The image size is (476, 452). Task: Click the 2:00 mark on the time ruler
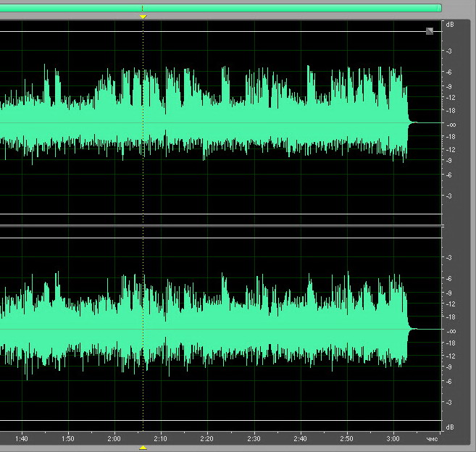pos(114,438)
